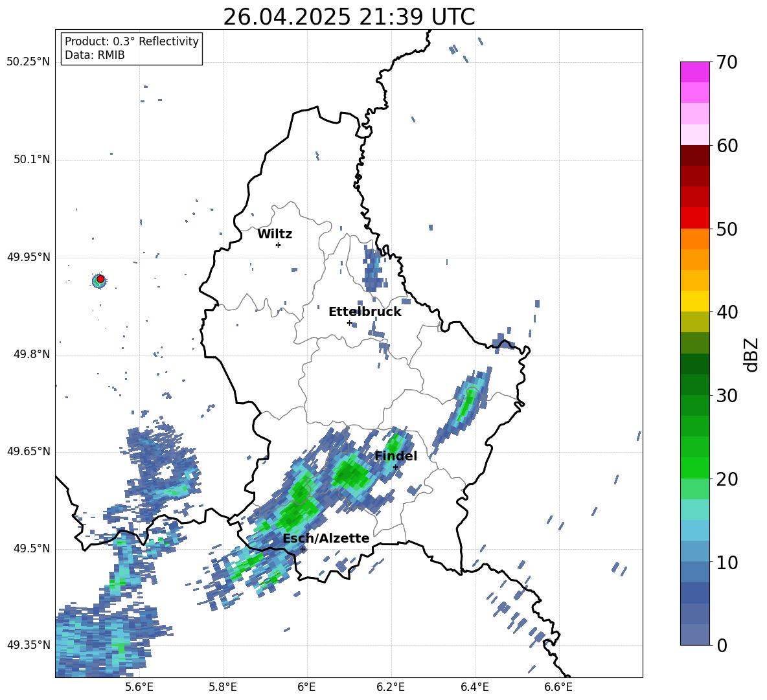Image resolution: width=767 pixels, height=700 pixels.
Task: Click the 49.5°N latitude label
Action: [x=32, y=548]
